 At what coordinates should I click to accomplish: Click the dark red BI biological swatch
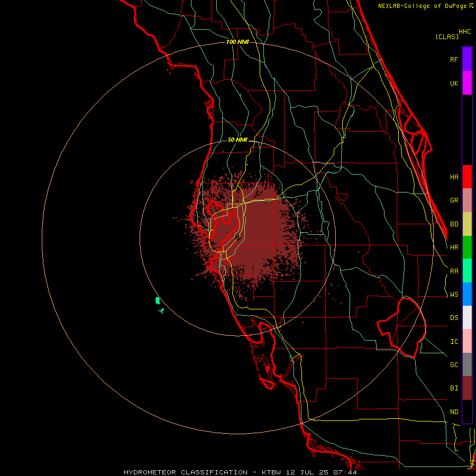467,388
